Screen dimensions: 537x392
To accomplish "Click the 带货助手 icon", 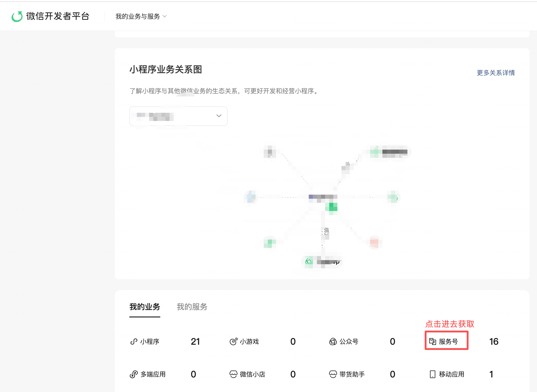I will click(x=333, y=374).
